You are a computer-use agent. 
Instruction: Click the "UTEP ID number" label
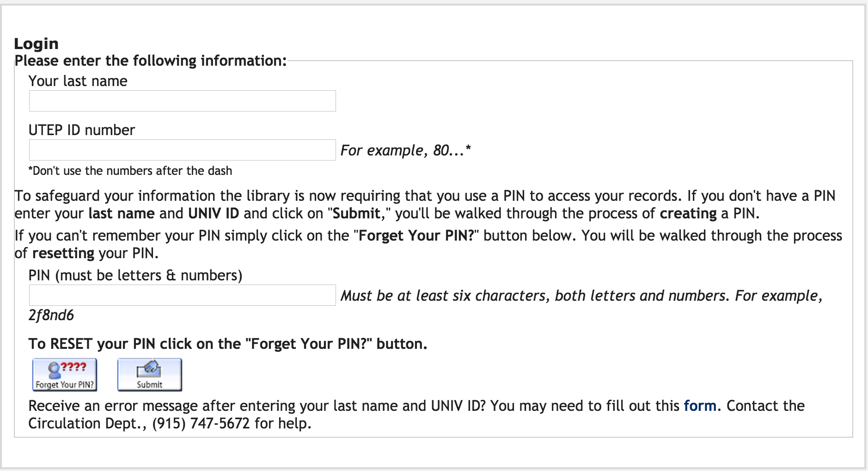tap(82, 130)
